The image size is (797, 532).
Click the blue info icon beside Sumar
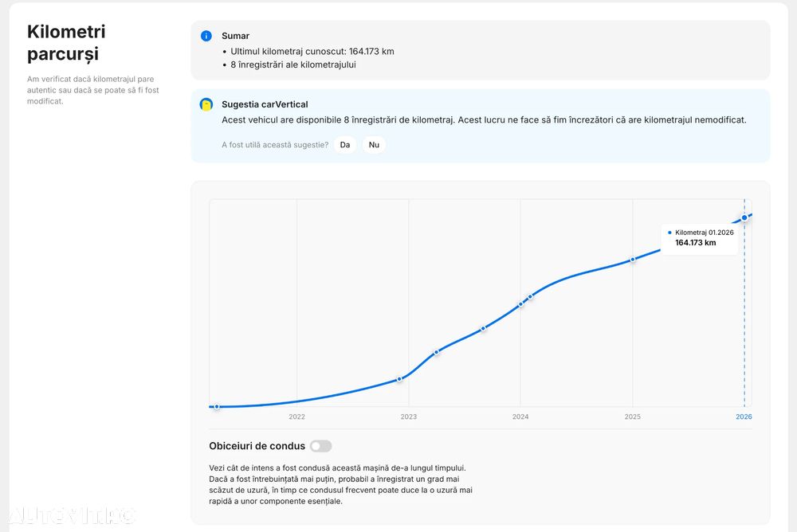coord(206,36)
